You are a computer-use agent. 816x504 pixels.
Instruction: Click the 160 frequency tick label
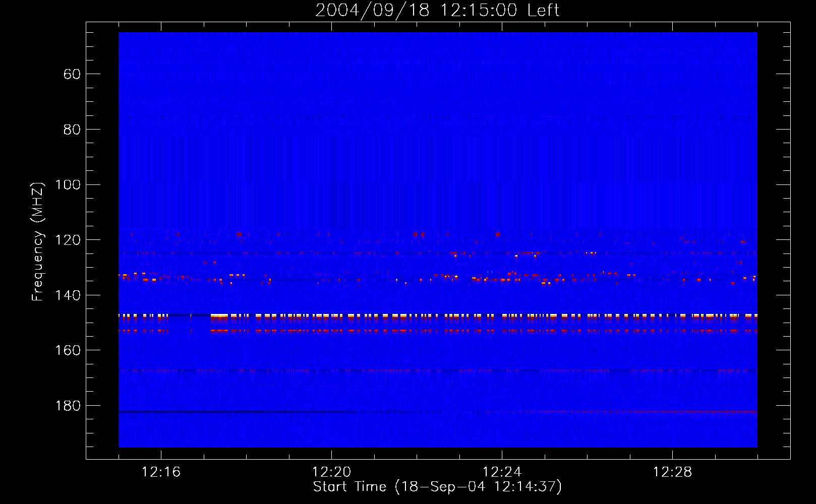pos(68,350)
